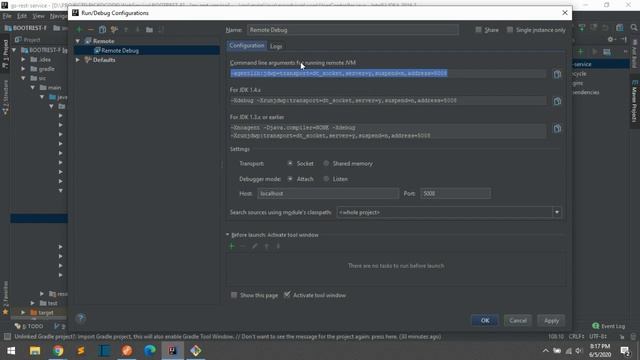Expand the test folder in Project tree

point(33,303)
